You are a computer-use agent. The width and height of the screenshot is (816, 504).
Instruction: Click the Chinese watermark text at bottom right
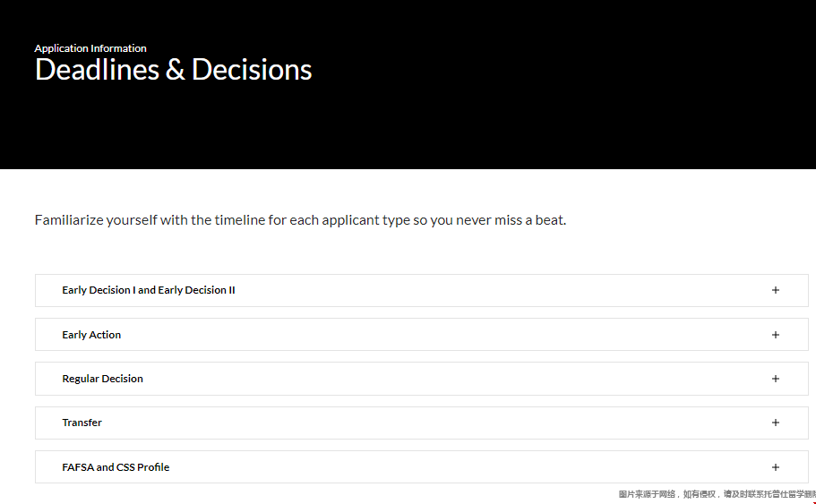click(716, 494)
